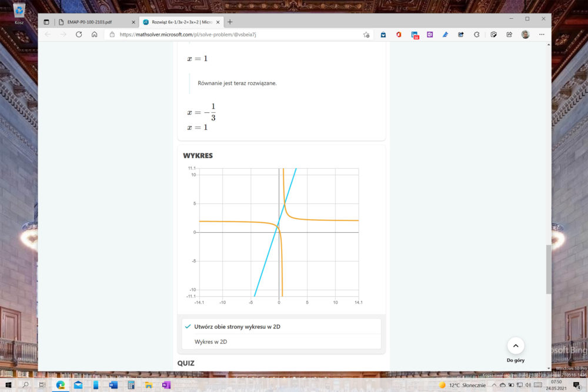
Task: Open the browser home page
Action: point(95,35)
